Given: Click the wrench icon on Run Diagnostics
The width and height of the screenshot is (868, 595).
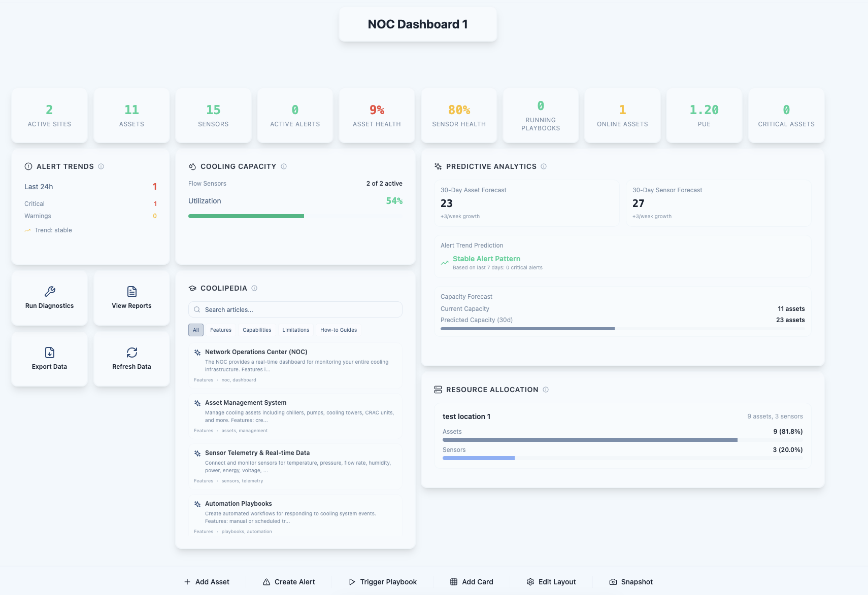Looking at the screenshot, I should point(50,292).
